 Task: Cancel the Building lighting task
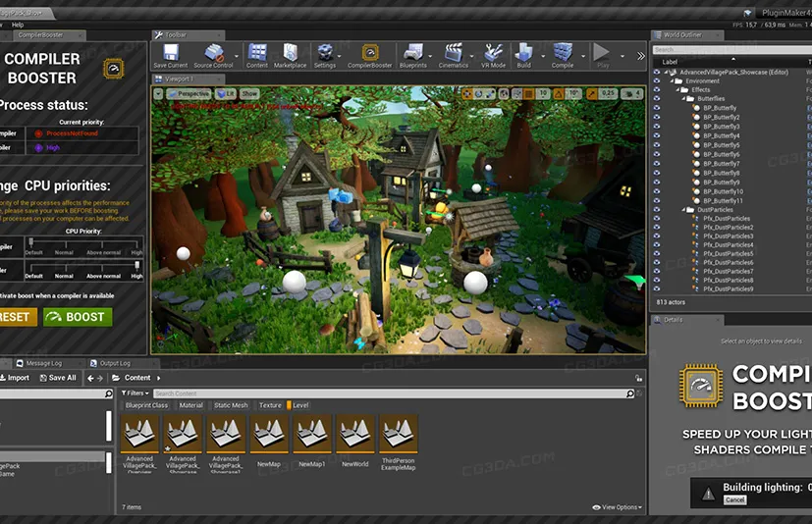(x=734, y=499)
